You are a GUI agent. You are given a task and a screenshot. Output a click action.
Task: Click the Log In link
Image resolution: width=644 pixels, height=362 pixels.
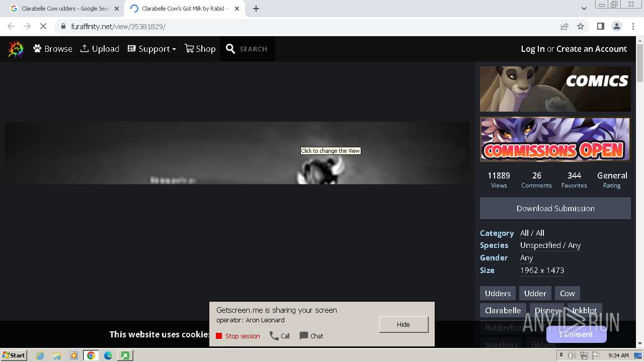[533, 49]
